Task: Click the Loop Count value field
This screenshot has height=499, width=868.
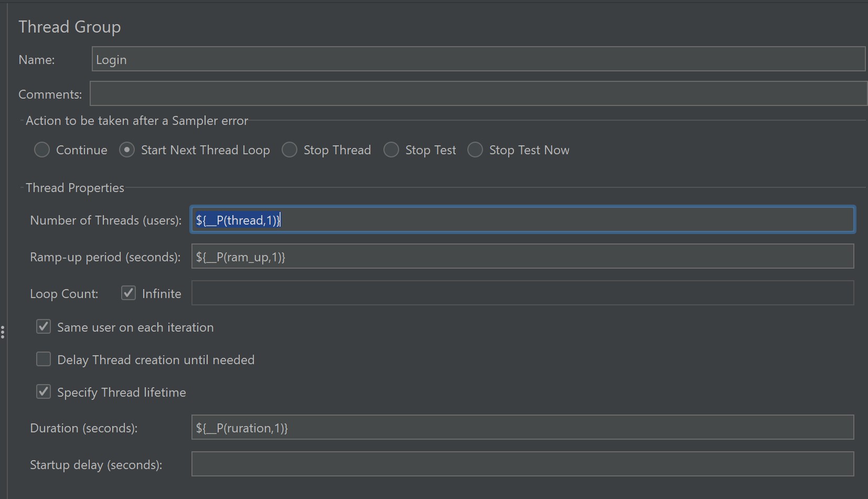Action: point(522,293)
